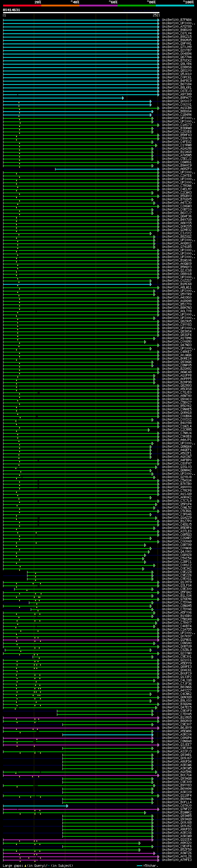This screenshot has height=868, width=197.
Task: Click the UniRef100_A7HFE3 label at the bottom
Action: click(x=177, y=860)
